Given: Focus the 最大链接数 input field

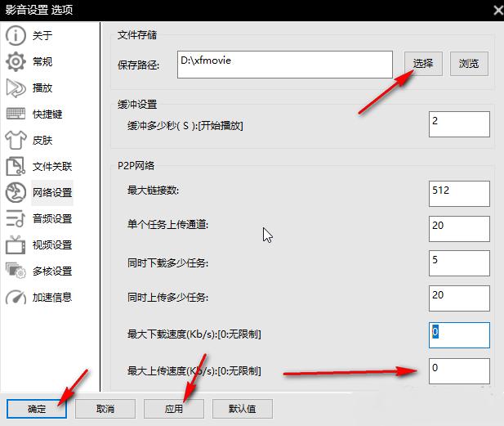Looking at the screenshot, I should click(459, 194).
